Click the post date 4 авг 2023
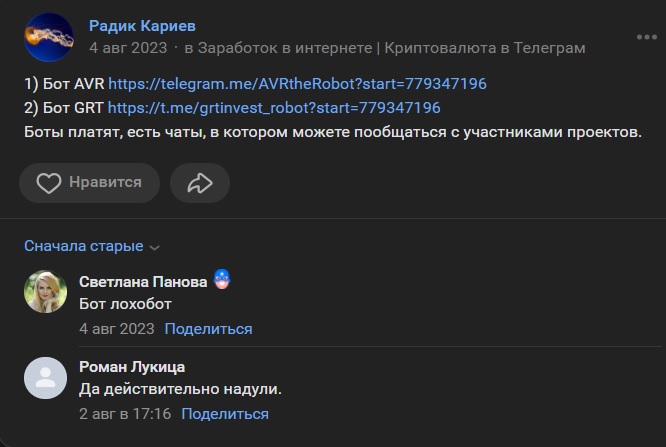This screenshot has width=666, height=447. tap(127, 48)
